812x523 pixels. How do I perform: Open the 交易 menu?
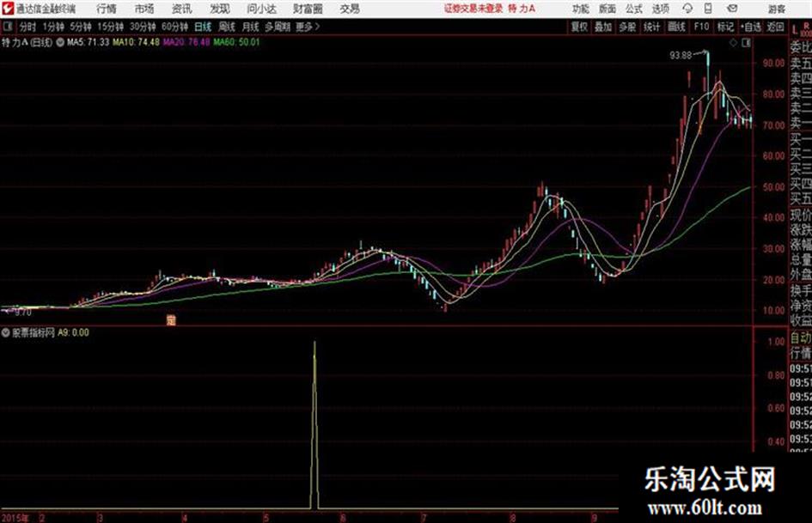pyautogui.click(x=350, y=9)
